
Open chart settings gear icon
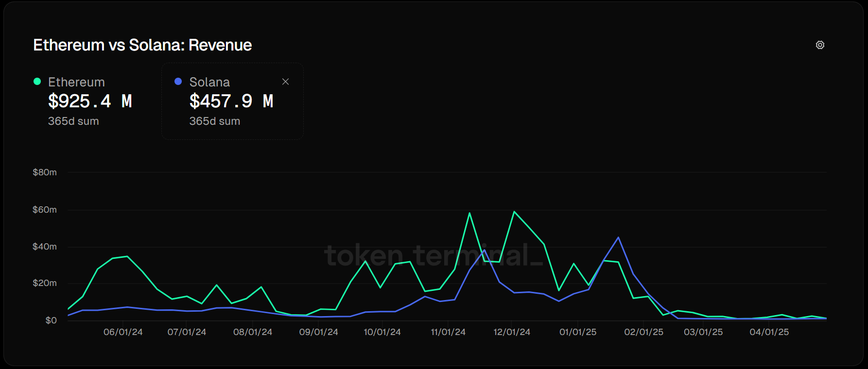point(820,45)
